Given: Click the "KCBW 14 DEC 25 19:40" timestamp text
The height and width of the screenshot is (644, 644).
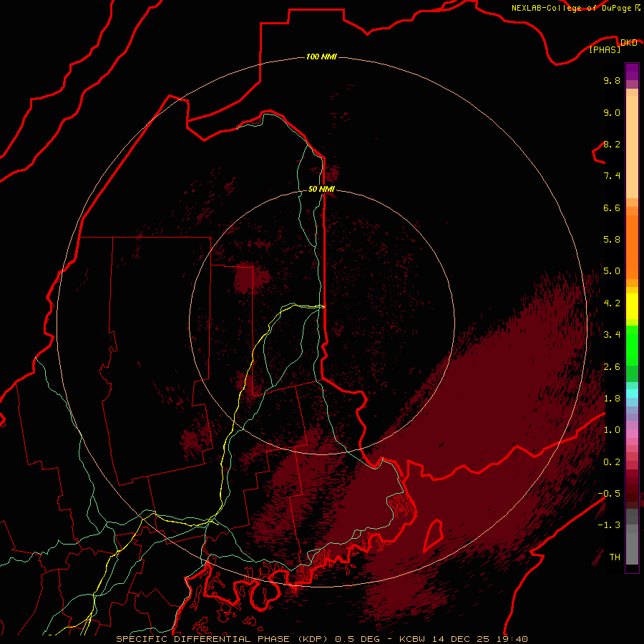Looking at the screenshot, I should (463, 639).
